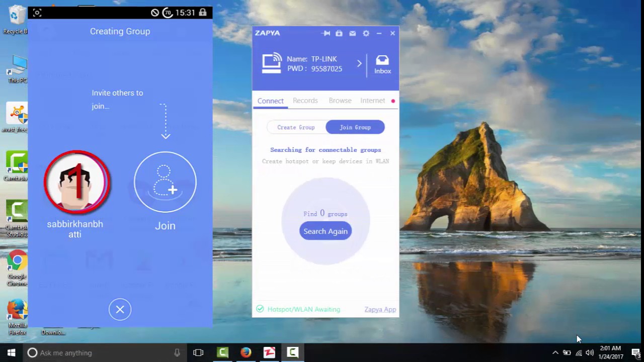Open the This PC desktop icon
This screenshot has height=362, width=644.
(x=17, y=69)
